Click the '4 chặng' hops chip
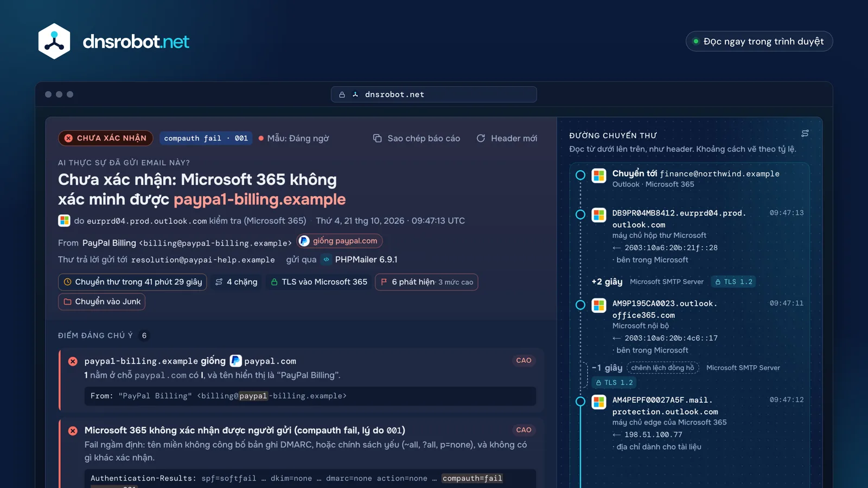The width and height of the screenshot is (868, 488). 236,282
